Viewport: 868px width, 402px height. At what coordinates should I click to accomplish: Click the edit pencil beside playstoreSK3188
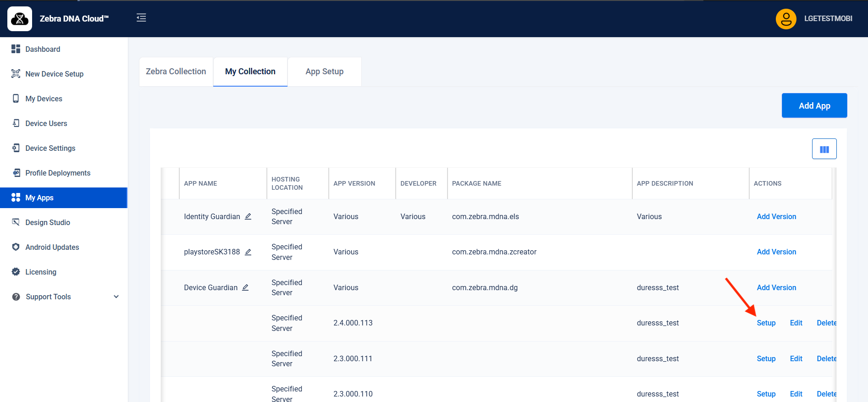point(248,252)
